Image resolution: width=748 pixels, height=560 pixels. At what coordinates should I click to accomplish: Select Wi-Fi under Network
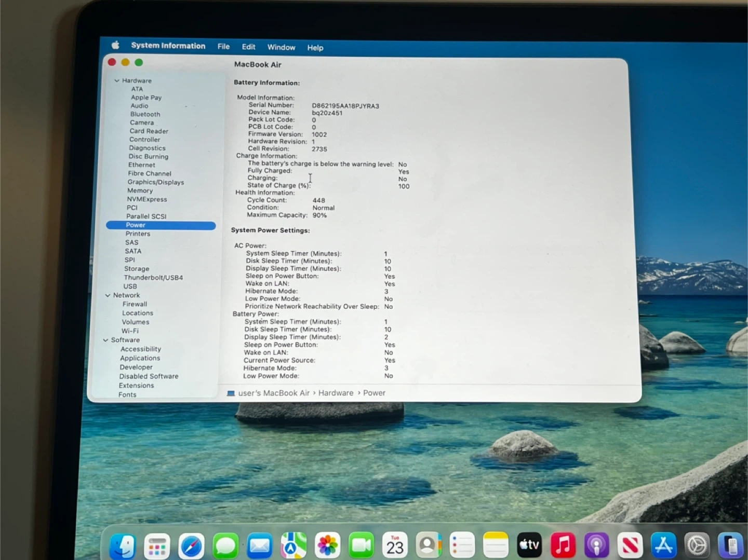point(130,331)
